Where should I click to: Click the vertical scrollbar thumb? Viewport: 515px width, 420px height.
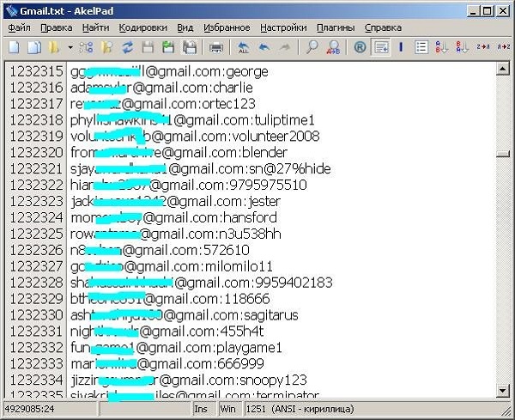(502, 154)
